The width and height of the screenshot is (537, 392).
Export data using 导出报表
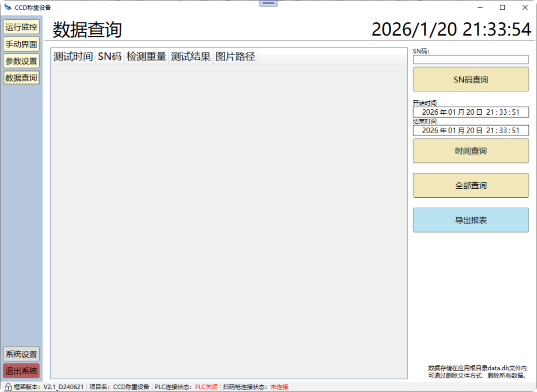click(x=470, y=220)
